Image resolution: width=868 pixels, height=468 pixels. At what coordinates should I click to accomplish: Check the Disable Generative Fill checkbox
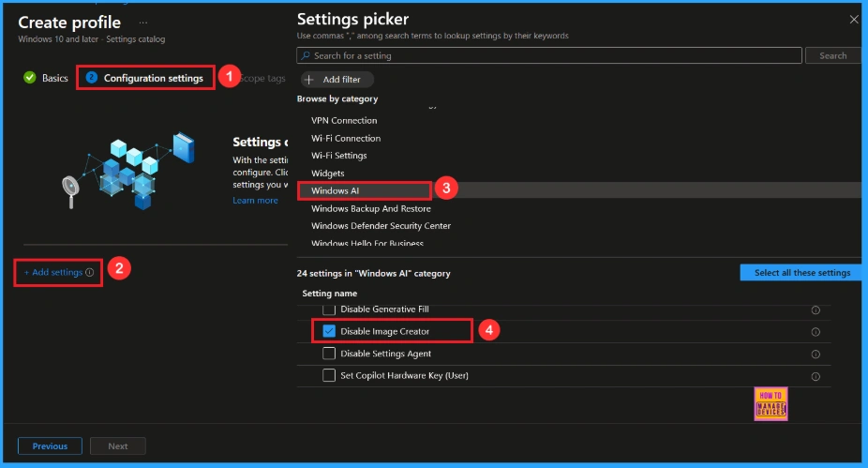(x=329, y=309)
